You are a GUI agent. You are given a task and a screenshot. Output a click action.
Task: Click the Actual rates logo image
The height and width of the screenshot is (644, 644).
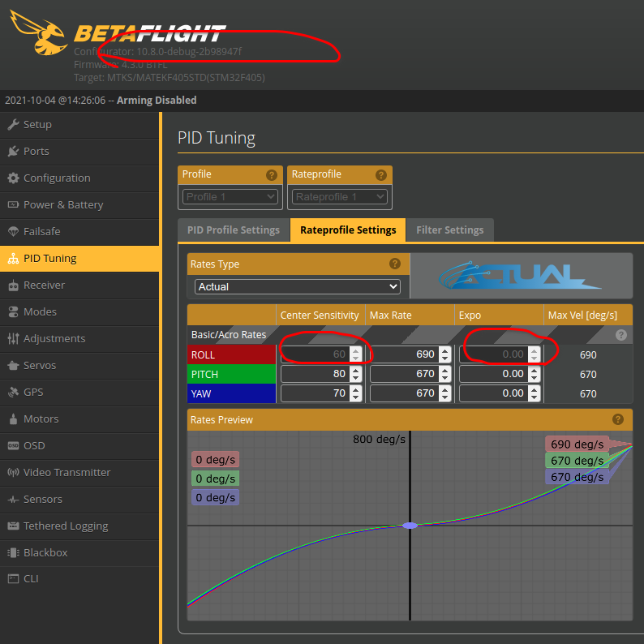[x=521, y=275]
